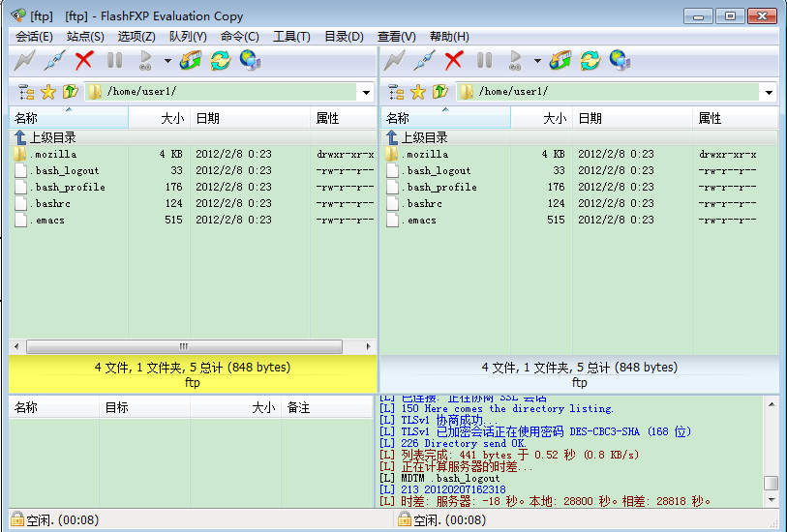Open the 目录(D) menu
Screen dimensions: 787x532
click(x=344, y=37)
